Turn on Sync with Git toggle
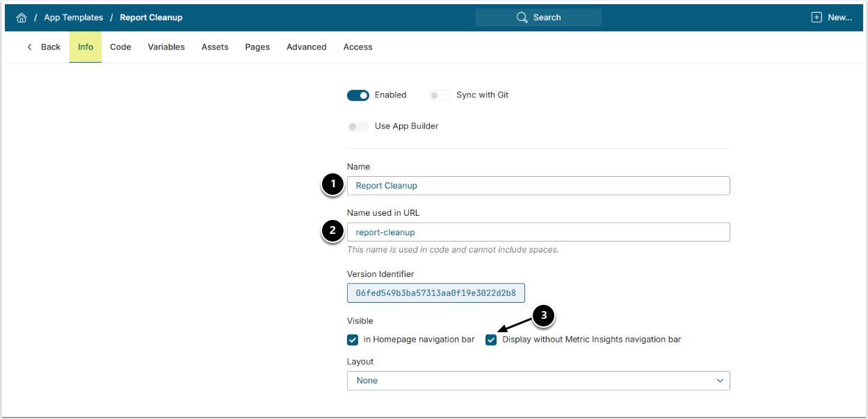Screen dimensions: 868x419 tap(440, 95)
